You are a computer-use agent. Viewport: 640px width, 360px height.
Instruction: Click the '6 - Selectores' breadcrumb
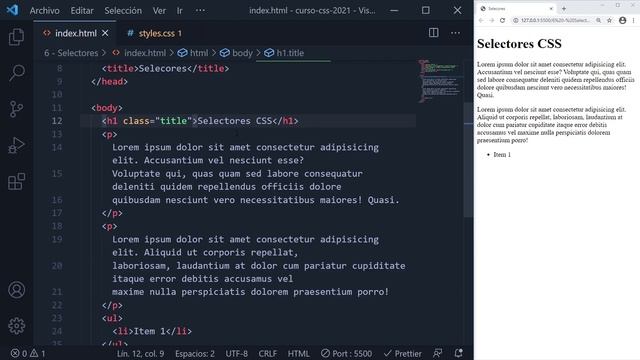pyautogui.click(x=71, y=53)
